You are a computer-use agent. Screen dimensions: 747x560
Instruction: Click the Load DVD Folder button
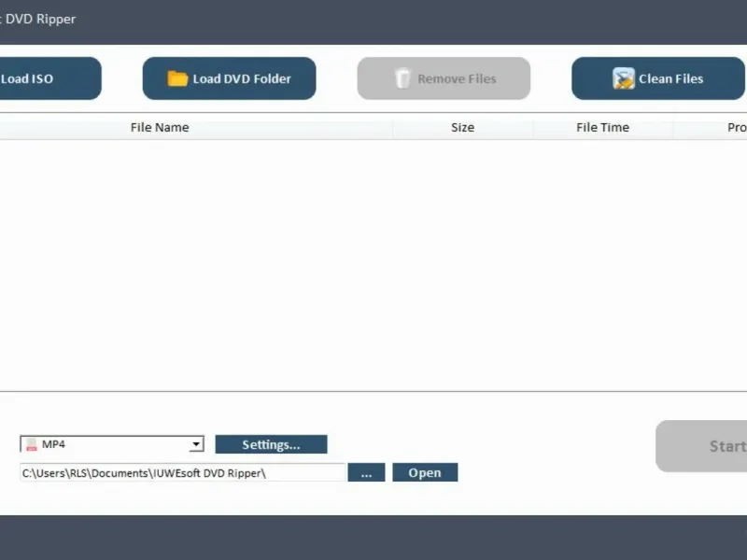coord(229,78)
